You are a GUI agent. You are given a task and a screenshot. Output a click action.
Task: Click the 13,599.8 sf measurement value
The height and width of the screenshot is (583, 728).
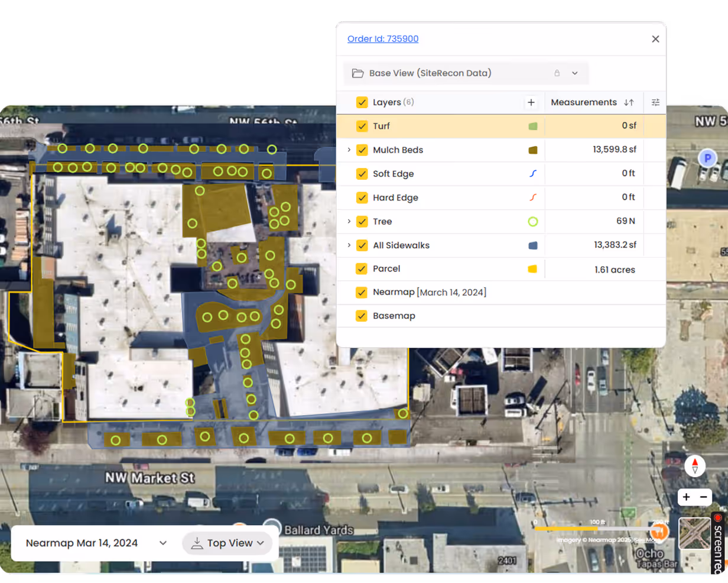[x=615, y=150]
